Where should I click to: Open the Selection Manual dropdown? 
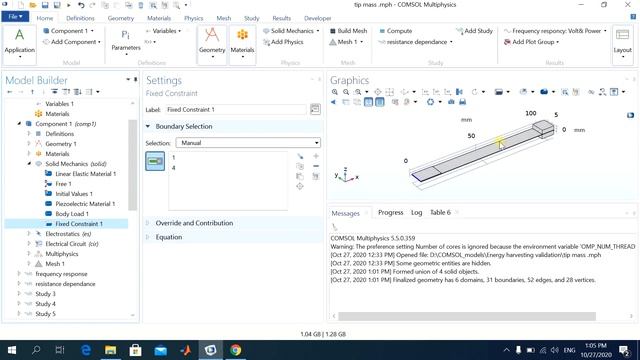pyautogui.click(x=248, y=143)
